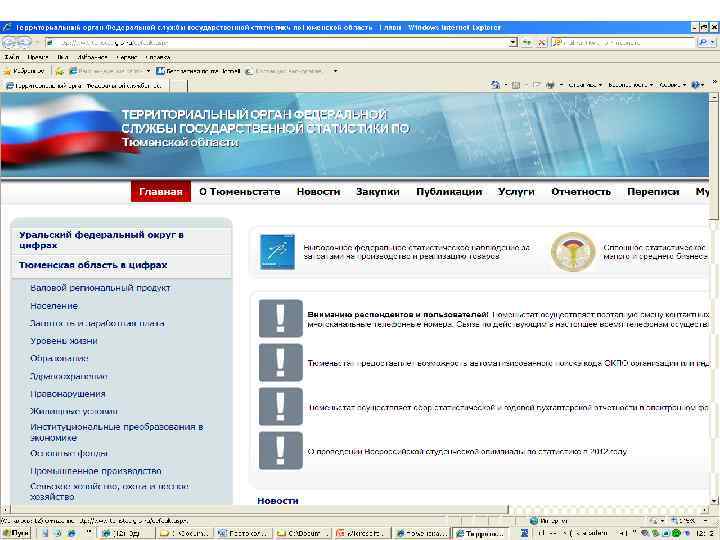This screenshot has height=540, width=720.
Task: Open the Уровень жизни sidebar link
Action: coord(63,341)
